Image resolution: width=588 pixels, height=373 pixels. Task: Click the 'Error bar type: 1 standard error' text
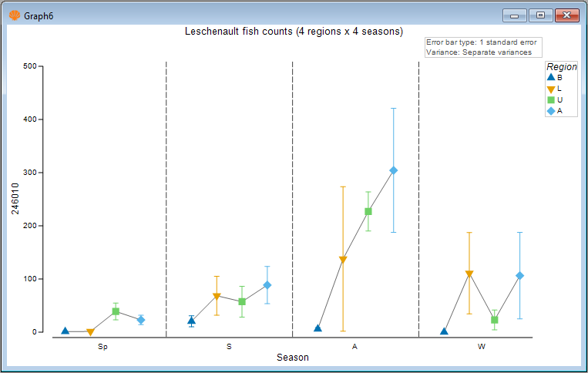(482, 42)
